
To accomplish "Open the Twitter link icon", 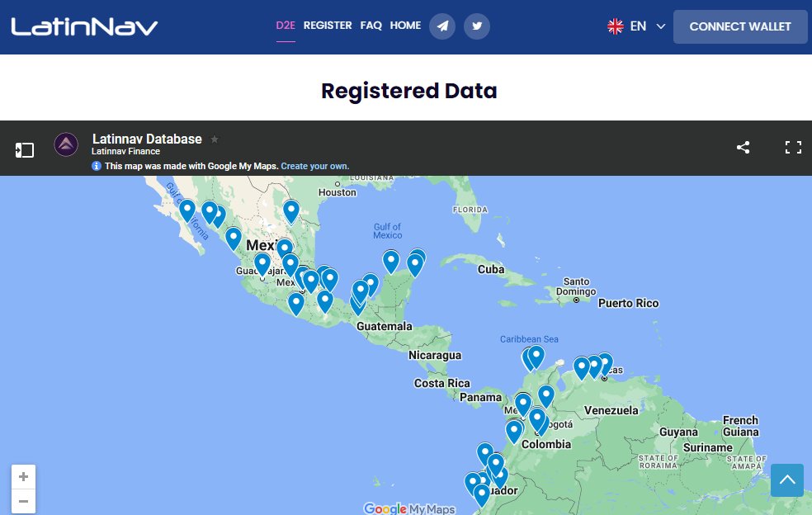I will (477, 26).
